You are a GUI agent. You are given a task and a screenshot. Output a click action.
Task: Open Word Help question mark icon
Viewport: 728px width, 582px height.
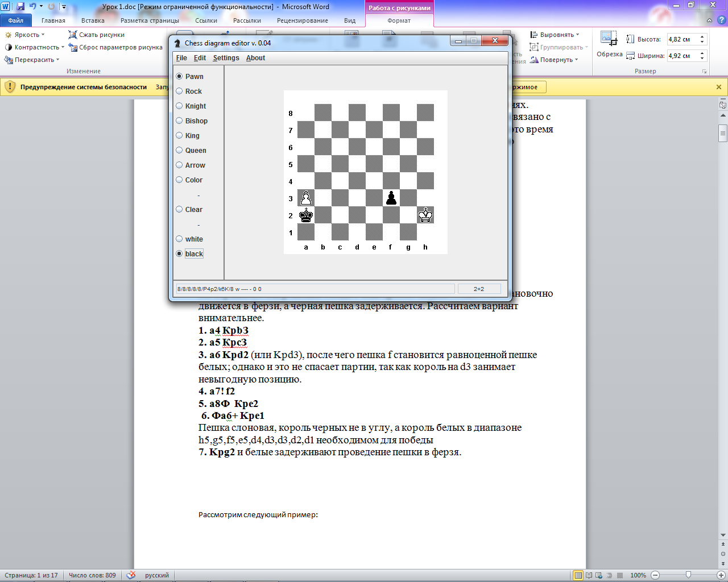pos(721,20)
